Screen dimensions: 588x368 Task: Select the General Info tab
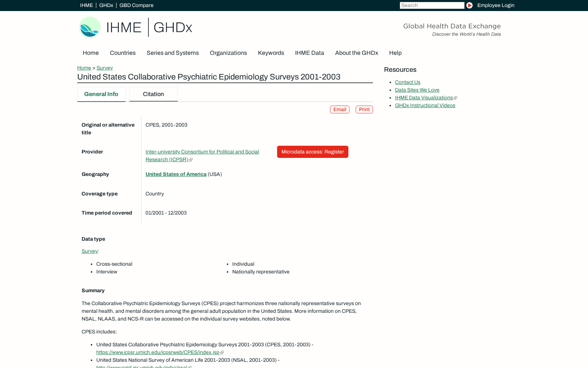[101, 94]
